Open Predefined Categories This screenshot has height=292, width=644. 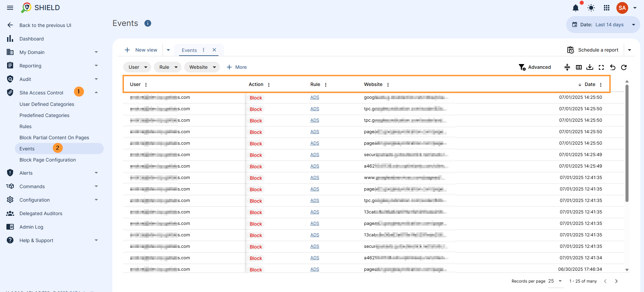44,115
